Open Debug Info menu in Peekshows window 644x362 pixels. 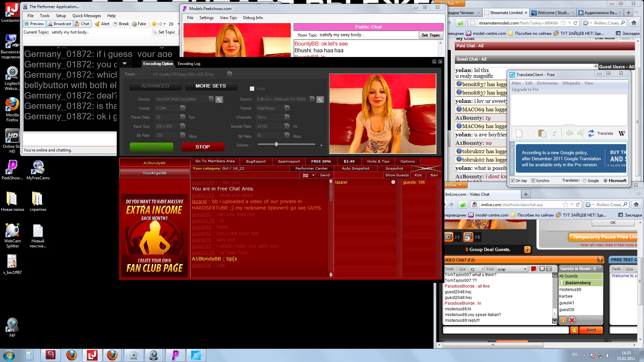253,18
